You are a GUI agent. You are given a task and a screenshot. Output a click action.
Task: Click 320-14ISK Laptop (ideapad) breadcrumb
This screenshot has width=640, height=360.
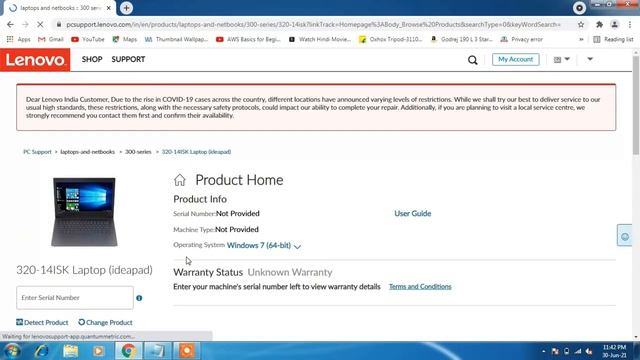click(x=196, y=152)
